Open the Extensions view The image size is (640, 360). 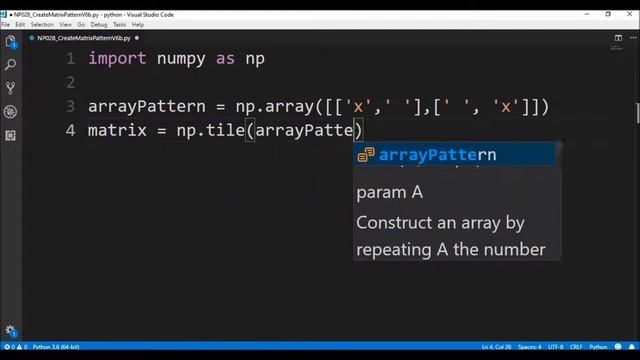click(x=10, y=135)
